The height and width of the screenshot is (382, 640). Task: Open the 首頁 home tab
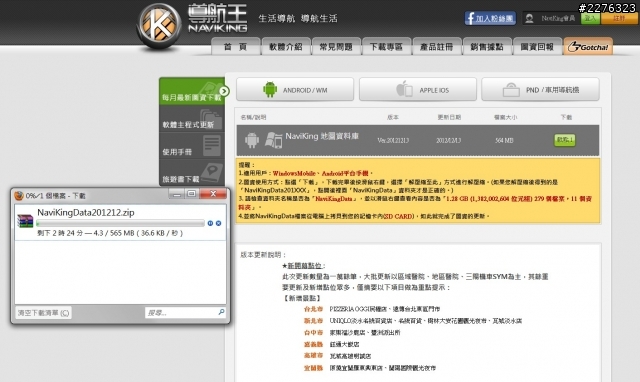[x=236, y=47]
